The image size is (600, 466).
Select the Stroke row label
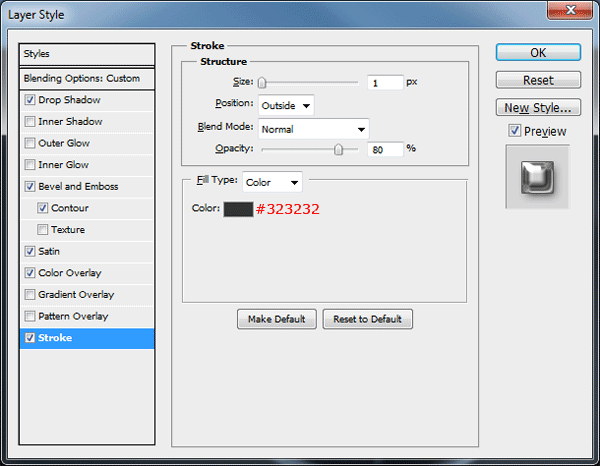tap(55, 338)
